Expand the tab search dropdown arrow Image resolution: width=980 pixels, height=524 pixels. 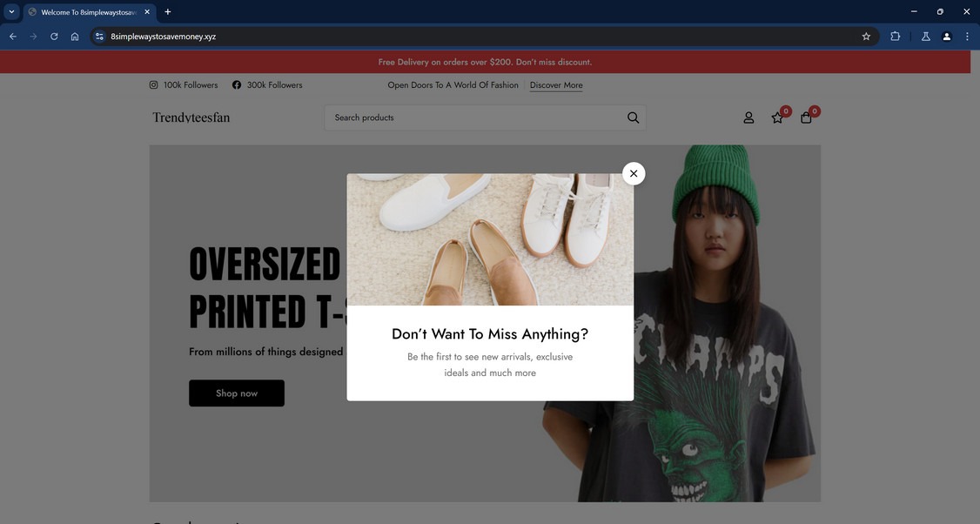pos(11,12)
